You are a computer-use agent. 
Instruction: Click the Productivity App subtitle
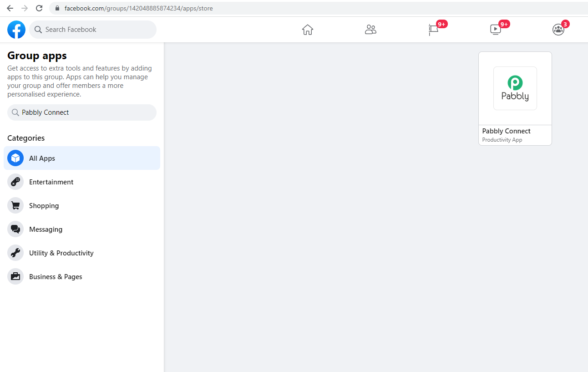pyautogui.click(x=502, y=140)
